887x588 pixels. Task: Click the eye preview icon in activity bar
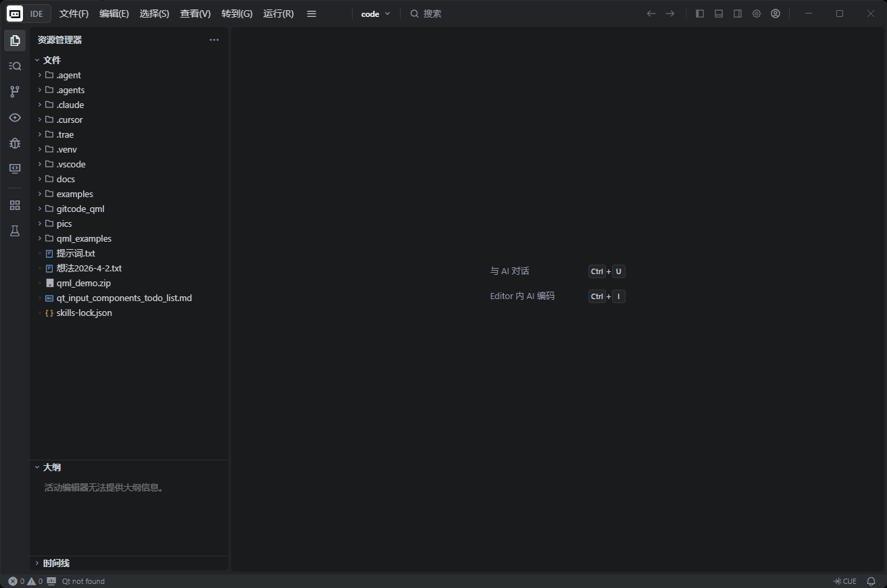pos(15,117)
